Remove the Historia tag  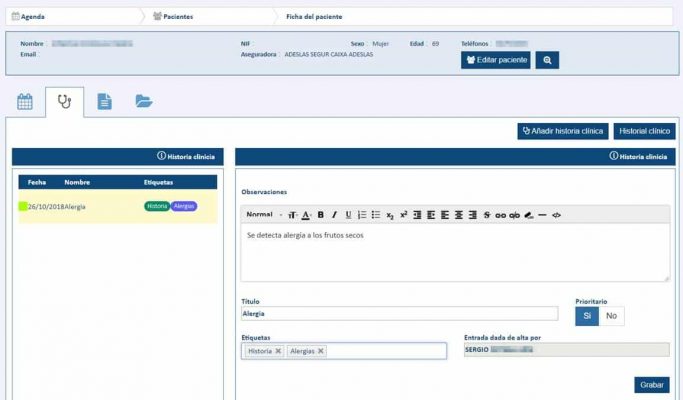278,351
